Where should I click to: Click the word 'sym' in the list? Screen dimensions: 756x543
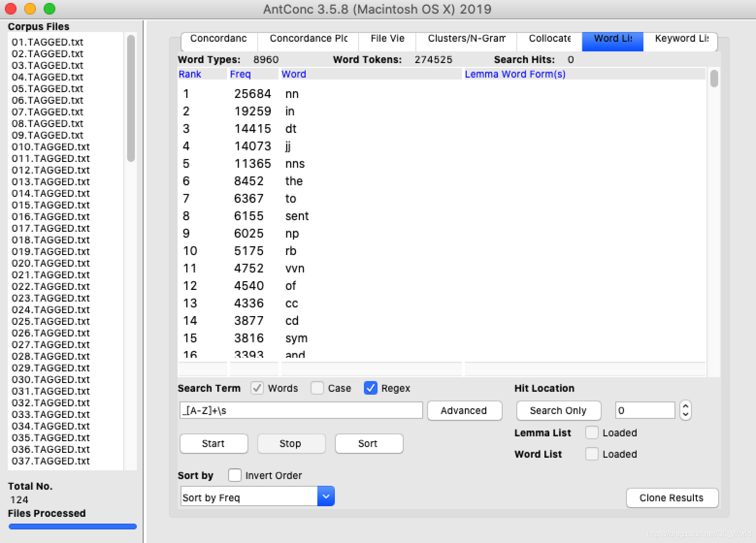[296, 338]
